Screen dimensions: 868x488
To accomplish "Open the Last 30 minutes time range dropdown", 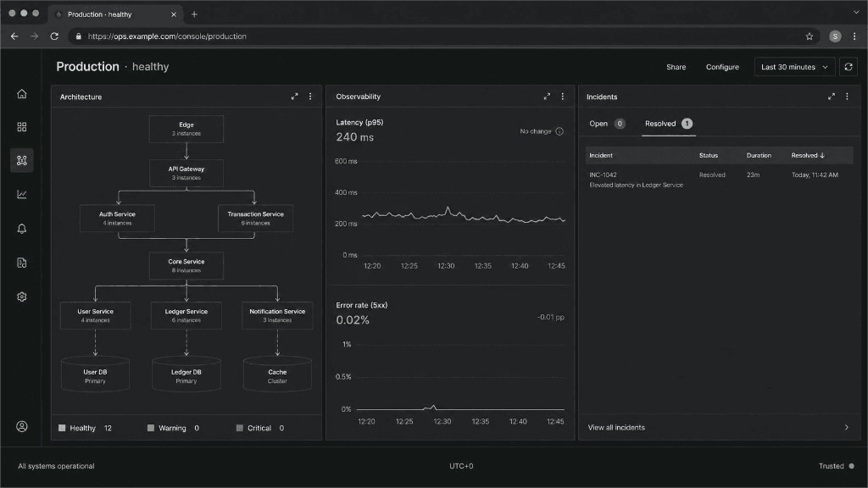I will (794, 67).
